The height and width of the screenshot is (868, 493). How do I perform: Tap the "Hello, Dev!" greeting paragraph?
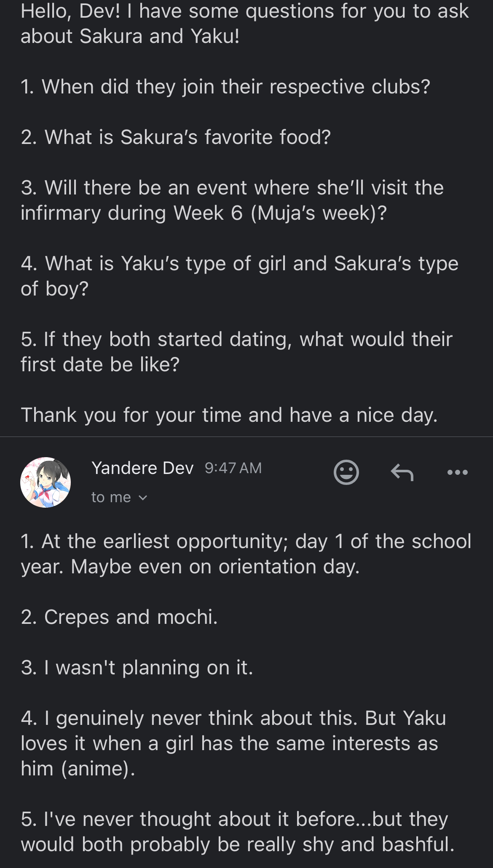click(244, 24)
